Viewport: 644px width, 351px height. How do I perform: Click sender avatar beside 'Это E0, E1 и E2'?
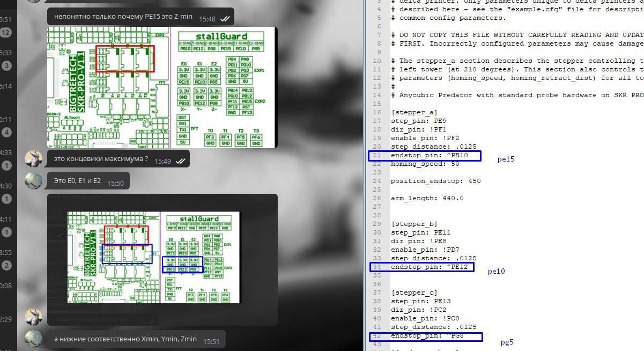pos(34,181)
